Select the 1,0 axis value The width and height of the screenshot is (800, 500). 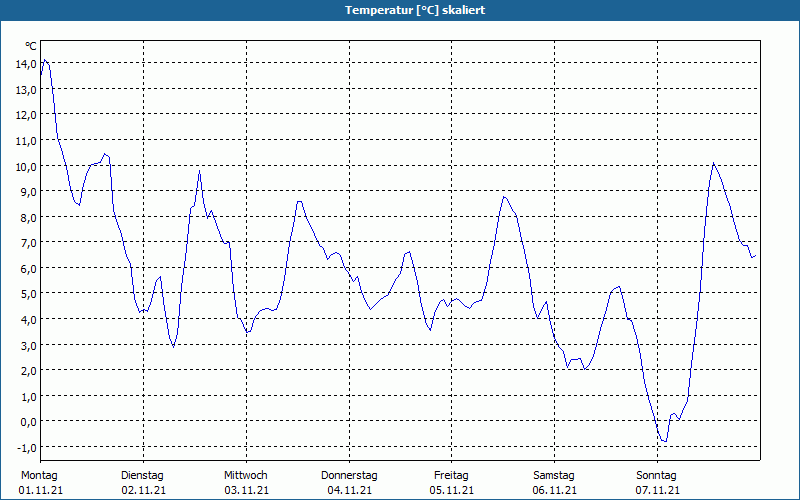[x=28, y=396]
